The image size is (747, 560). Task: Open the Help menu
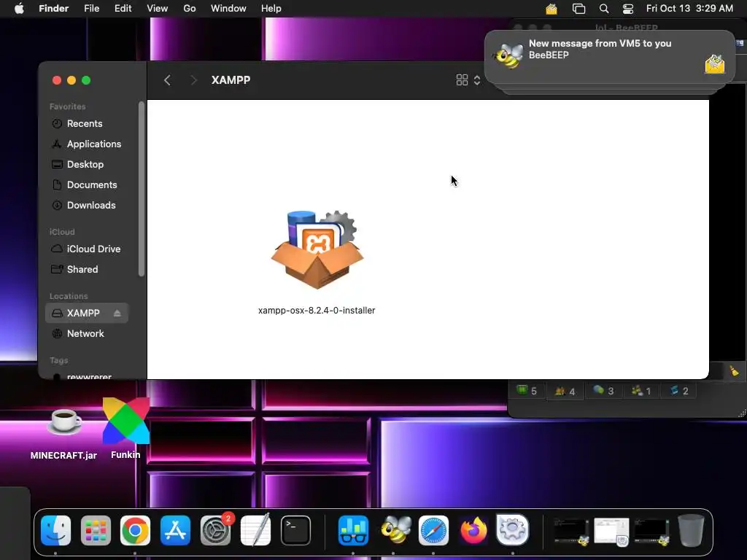[271, 9]
